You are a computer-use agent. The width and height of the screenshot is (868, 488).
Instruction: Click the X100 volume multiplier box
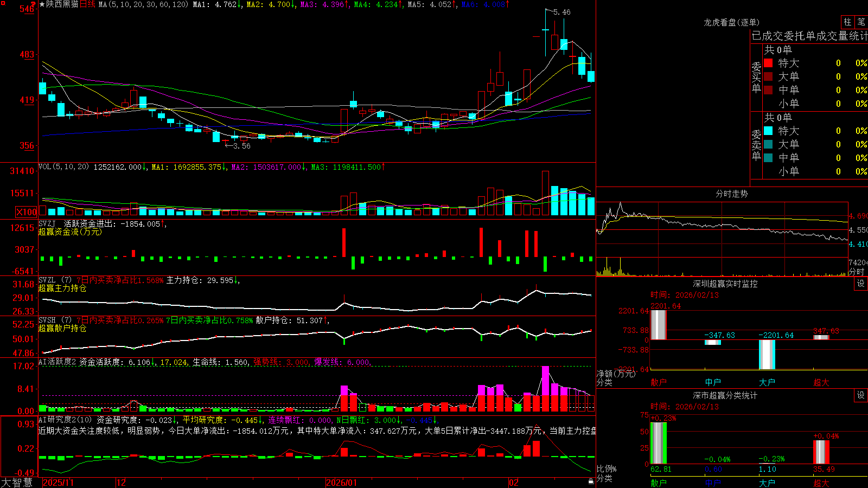tap(26, 212)
